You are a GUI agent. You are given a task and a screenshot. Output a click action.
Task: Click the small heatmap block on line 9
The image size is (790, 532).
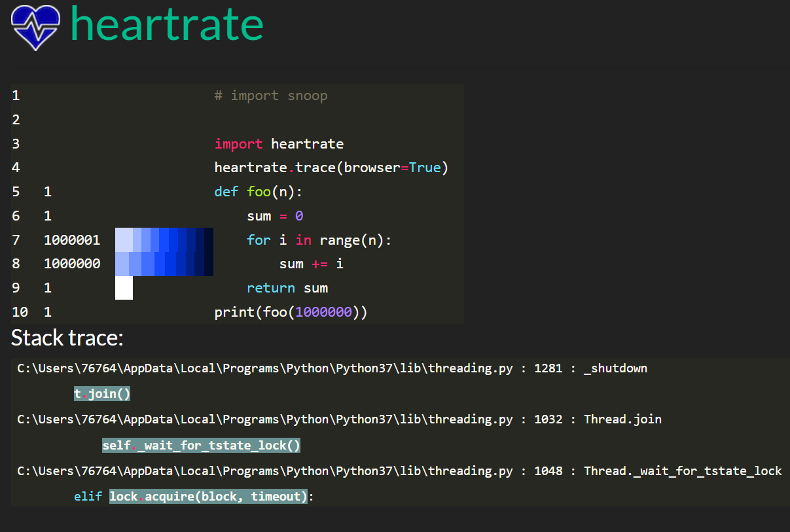click(124, 287)
